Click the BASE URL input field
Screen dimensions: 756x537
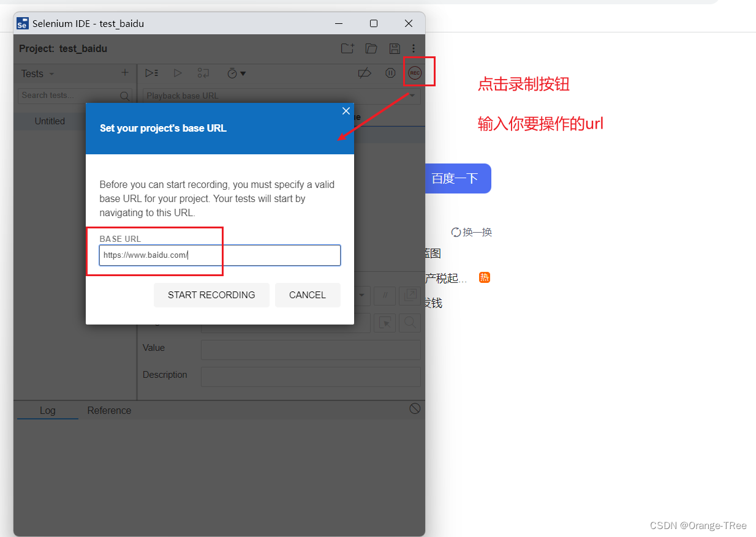tap(220, 255)
